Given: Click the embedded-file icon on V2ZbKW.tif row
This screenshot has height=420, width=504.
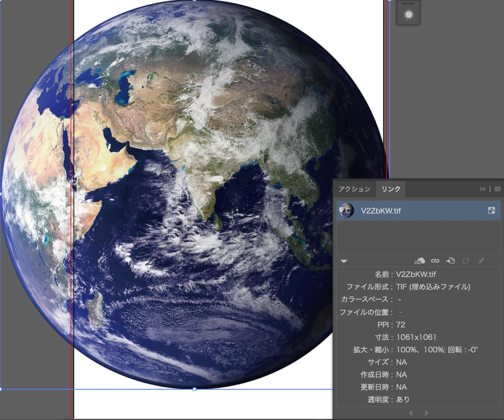Looking at the screenshot, I should tap(492, 210).
